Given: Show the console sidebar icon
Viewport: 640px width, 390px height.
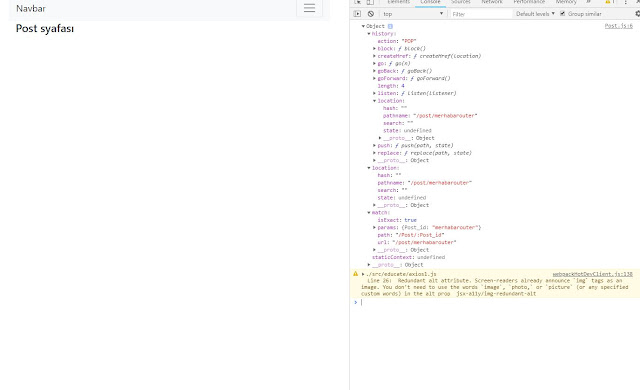Looking at the screenshot, I should point(358,13).
